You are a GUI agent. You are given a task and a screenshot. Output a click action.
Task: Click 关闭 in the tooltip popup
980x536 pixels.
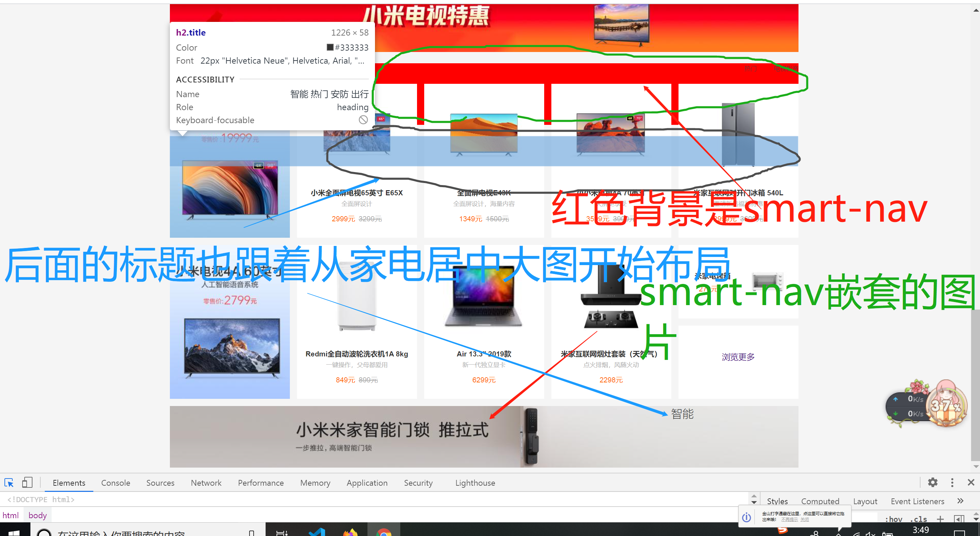tap(804, 519)
